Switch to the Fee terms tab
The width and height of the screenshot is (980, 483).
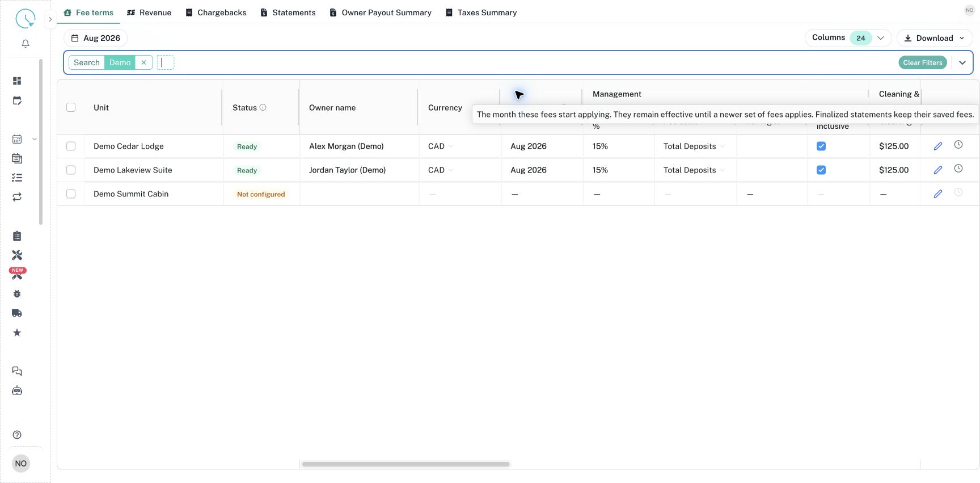click(88, 12)
